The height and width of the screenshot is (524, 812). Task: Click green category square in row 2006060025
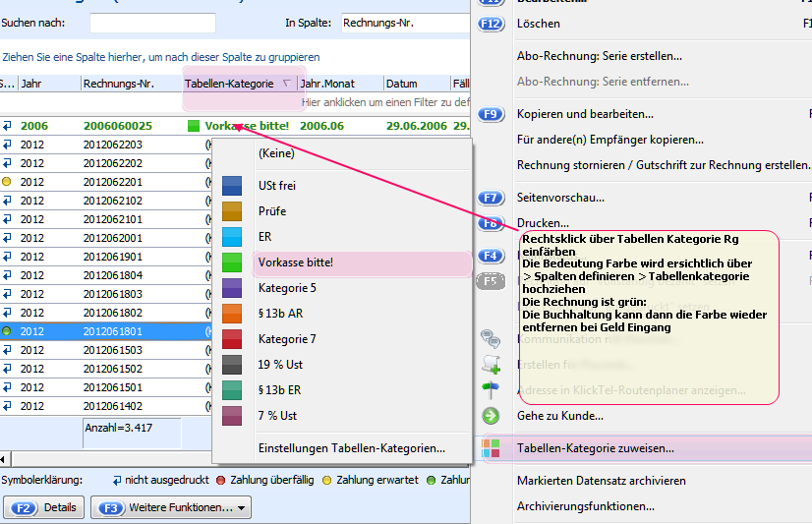coord(193,126)
